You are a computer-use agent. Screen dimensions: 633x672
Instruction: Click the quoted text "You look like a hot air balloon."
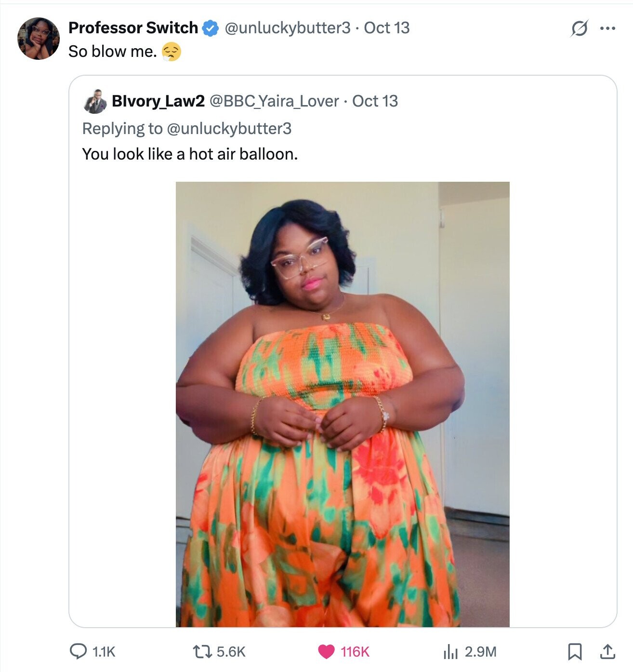190,154
